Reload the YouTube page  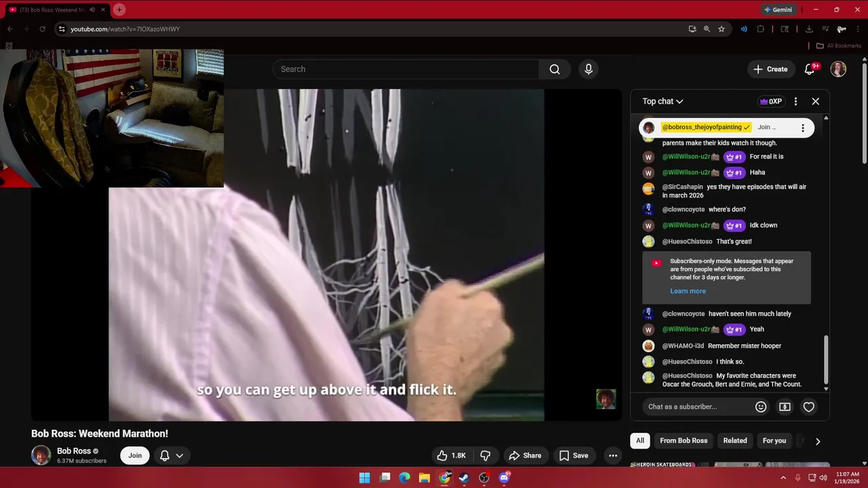click(x=42, y=29)
